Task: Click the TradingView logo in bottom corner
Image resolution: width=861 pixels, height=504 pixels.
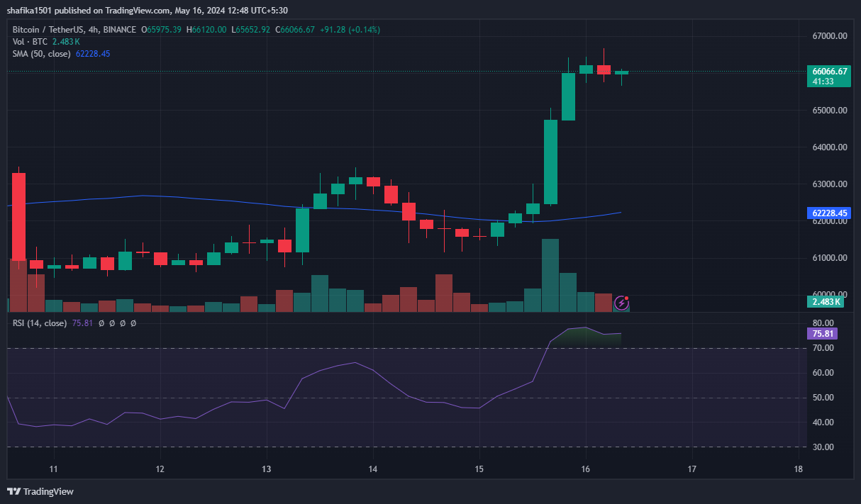Action: [40, 491]
